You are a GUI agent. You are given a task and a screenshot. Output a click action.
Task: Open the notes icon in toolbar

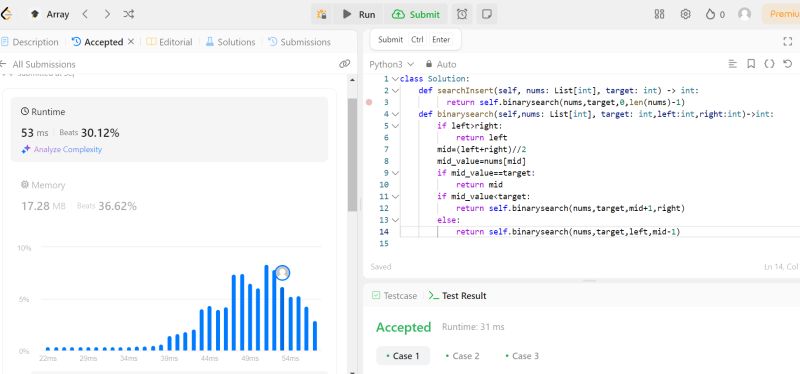pos(487,14)
